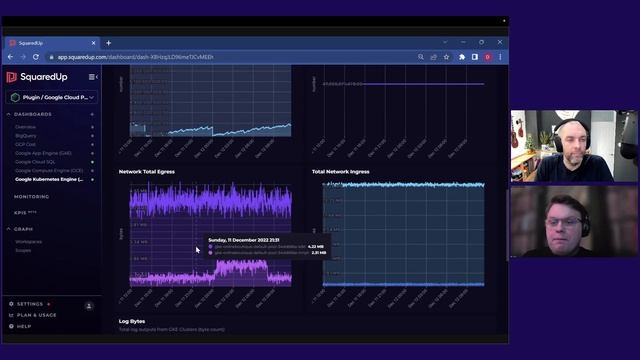Image resolution: width=640 pixels, height=360 pixels.
Task: Open the user profile icon
Action: click(89, 306)
